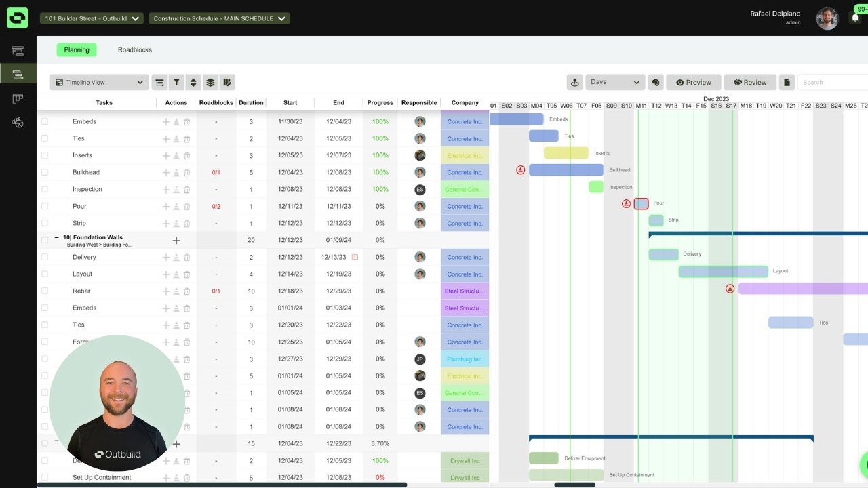This screenshot has width=868, height=488.
Task: Open the Concrete Inc. company cell for Embeds
Action: click(x=465, y=122)
